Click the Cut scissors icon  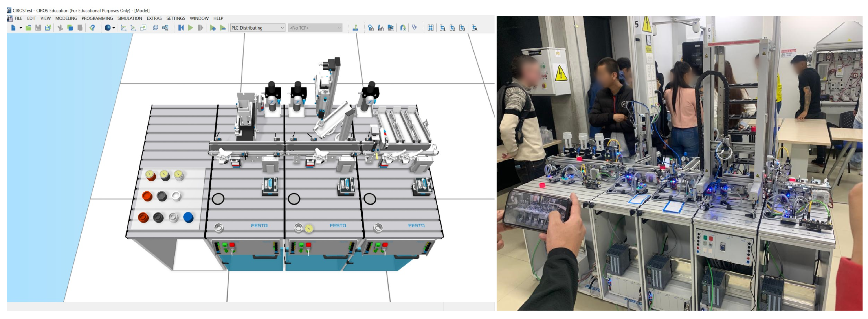[60, 28]
